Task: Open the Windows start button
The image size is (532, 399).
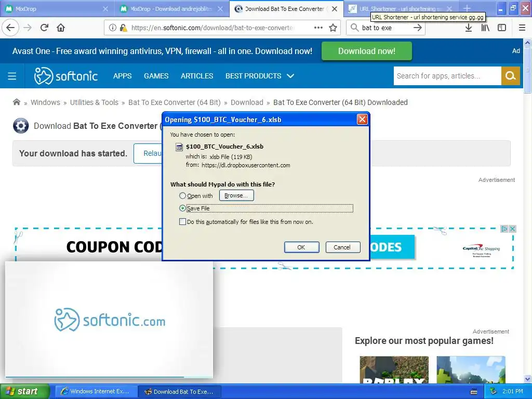Action: click(25, 392)
